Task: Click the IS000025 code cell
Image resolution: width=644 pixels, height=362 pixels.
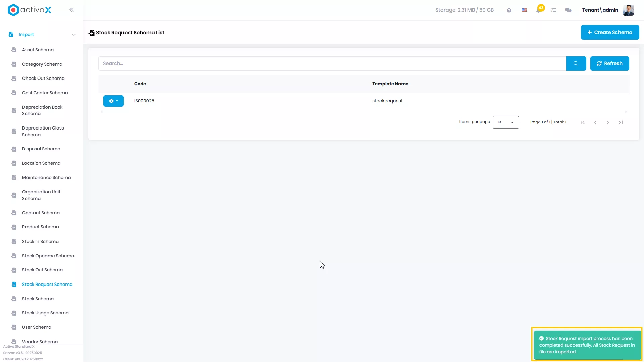Action: [x=144, y=101]
